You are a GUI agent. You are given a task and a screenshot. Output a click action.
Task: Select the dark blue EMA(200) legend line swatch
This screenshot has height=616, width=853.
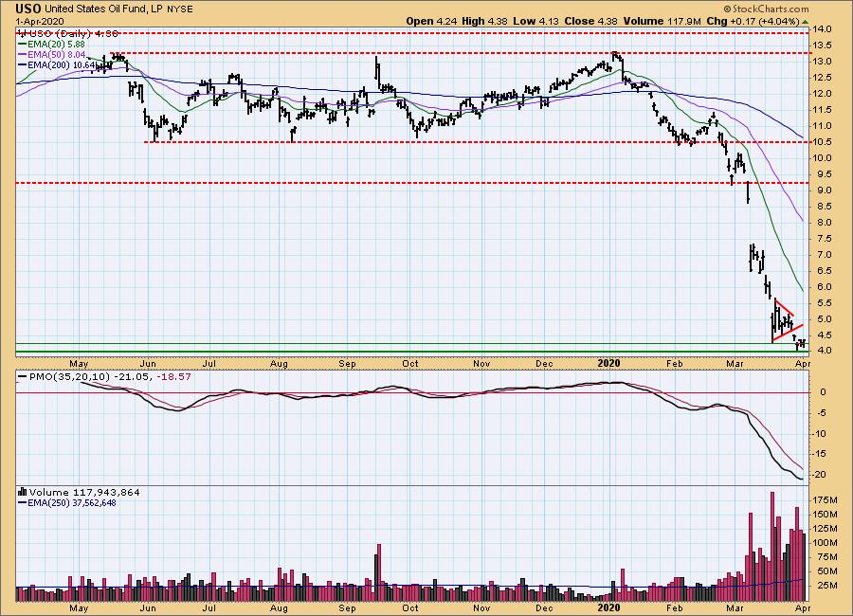pos(23,65)
